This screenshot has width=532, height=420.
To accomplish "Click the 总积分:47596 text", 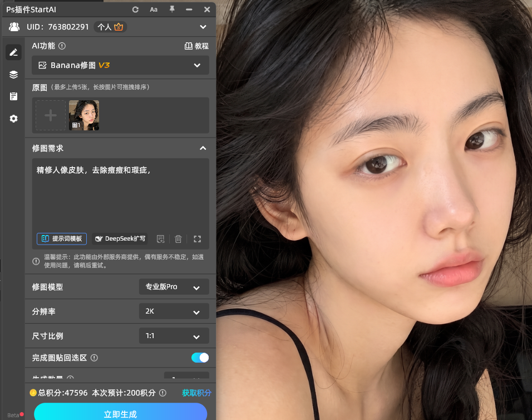I will pyautogui.click(x=63, y=393).
